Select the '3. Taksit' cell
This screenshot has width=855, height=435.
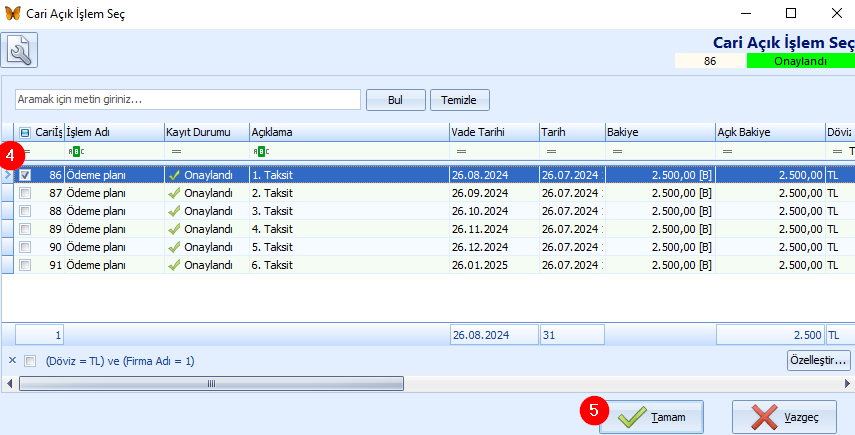pos(350,211)
